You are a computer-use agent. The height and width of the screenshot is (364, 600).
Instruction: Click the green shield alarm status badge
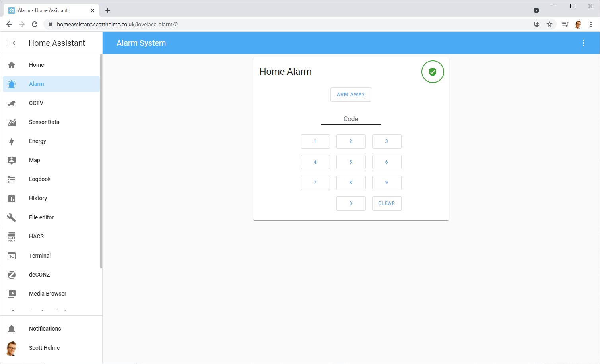(433, 72)
